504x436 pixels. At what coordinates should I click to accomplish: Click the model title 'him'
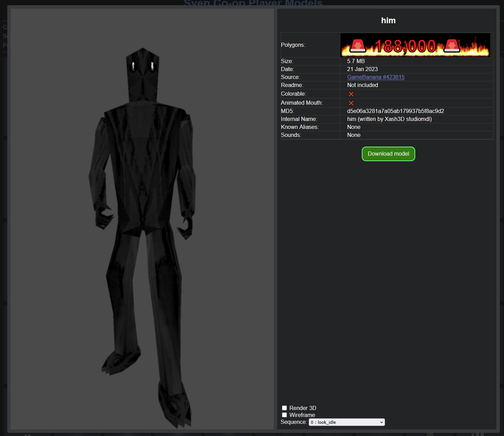[388, 20]
